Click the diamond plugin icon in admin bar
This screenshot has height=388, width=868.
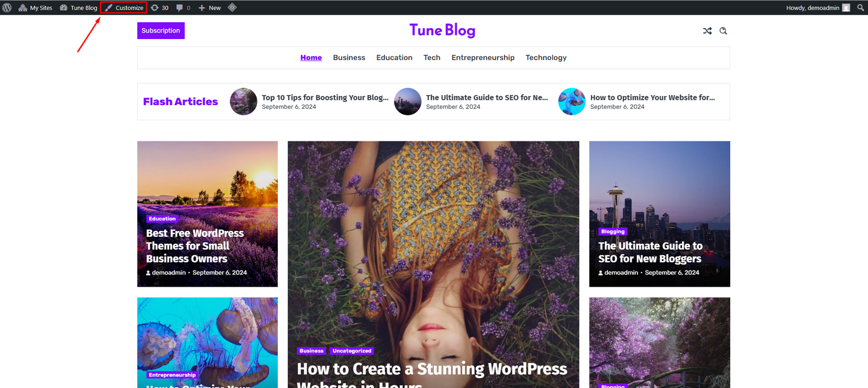(x=232, y=8)
